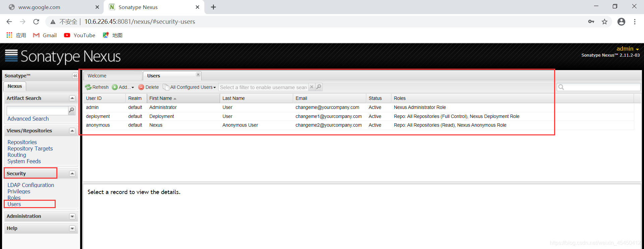Collapse the Views/Repositories section
The height and width of the screenshot is (249, 644).
coord(72,131)
